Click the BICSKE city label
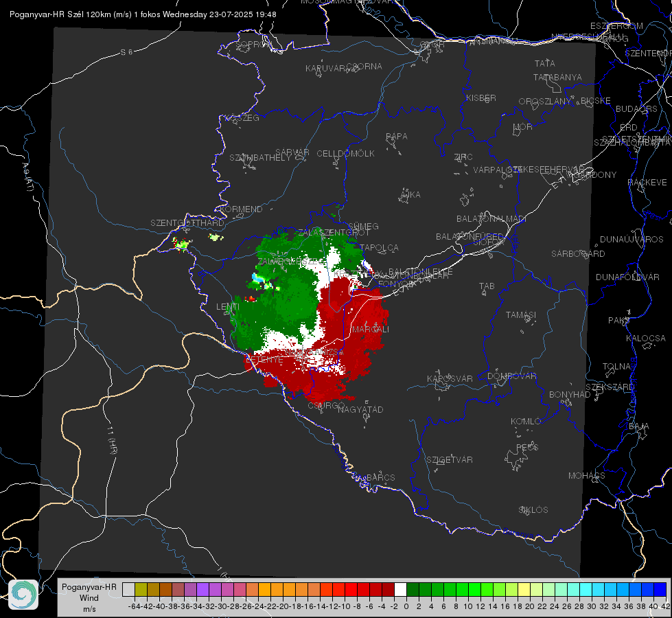The image size is (672, 618). point(596,101)
